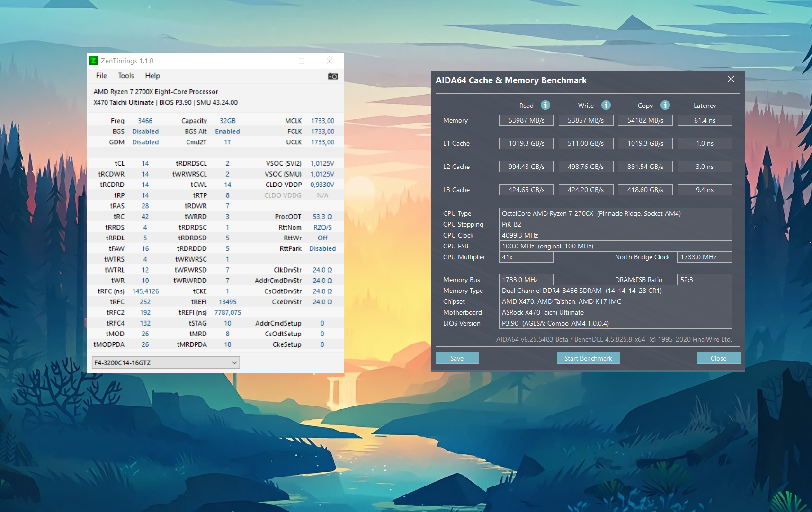Click the Cmd2T value 1T
812x512 pixels.
pyautogui.click(x=228, y=142)
